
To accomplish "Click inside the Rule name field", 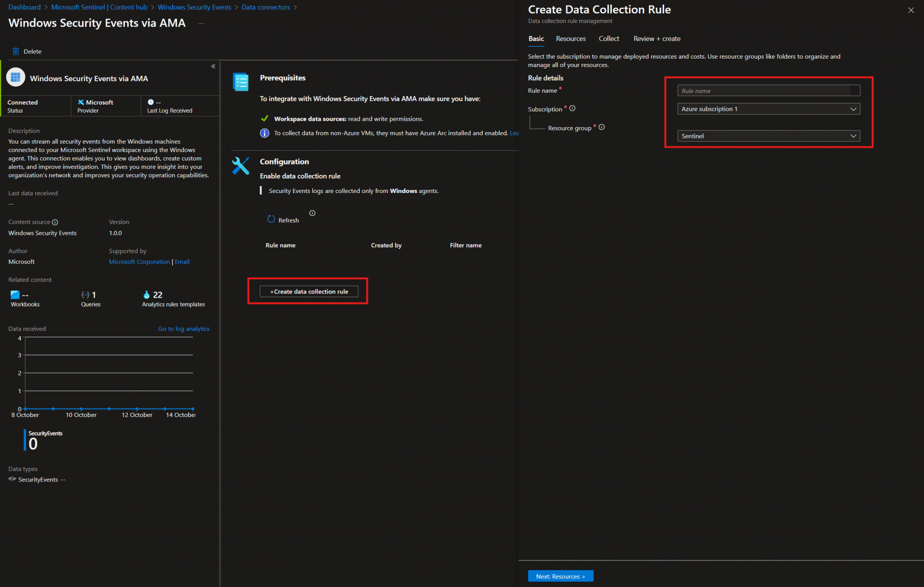I will click(767, 90).
